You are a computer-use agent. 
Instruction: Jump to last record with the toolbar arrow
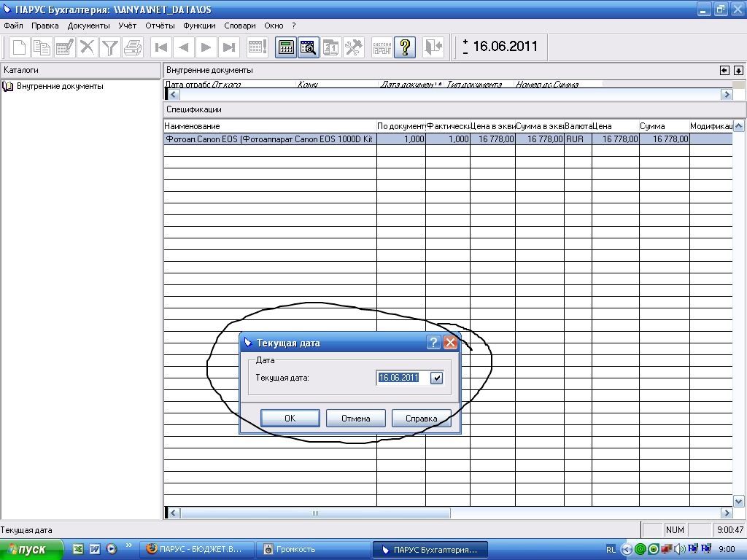pyautogui.click(x=229, y=47)
